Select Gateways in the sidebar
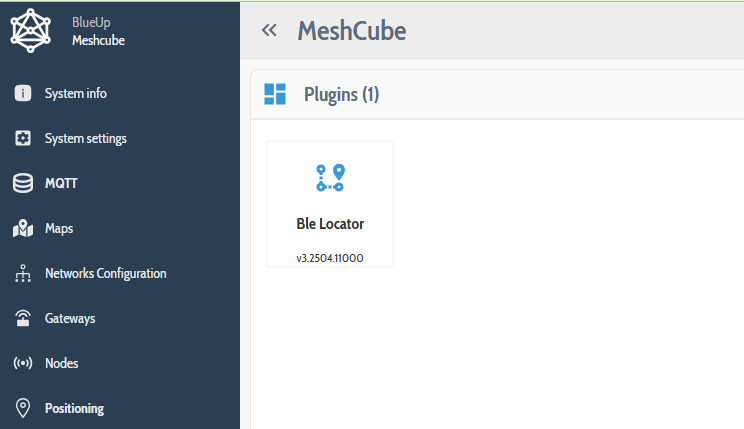This screenshot has width=744, height=429. pyautogui.click(x=70, y=319)
